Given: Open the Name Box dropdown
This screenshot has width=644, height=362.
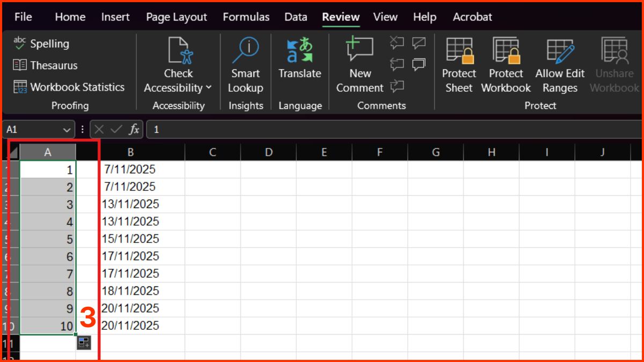Looking at the screenshot, I should pos(67,129).
